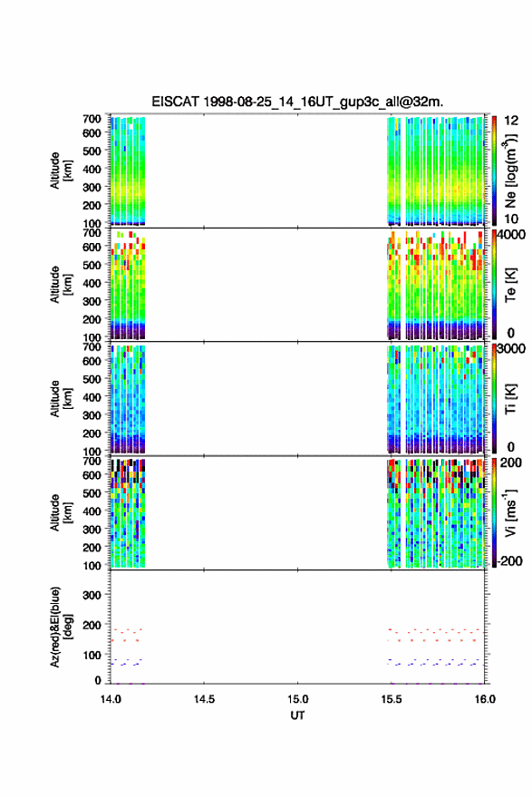The height and width of the screenshot is (798, 532).
Task: Click the 15.0 UT axis tick label
Action: coord(297,699)
